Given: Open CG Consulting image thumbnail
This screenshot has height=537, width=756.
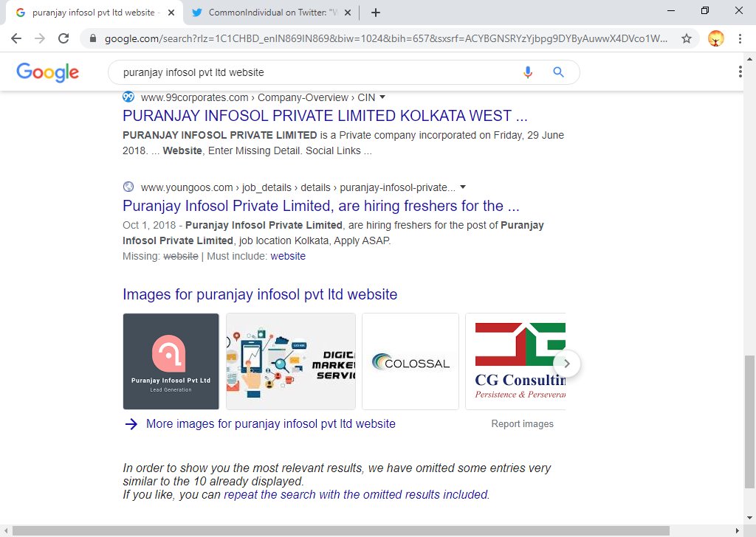Looking at the screenshot, I should pyautogui.click(x=515, y=361).
